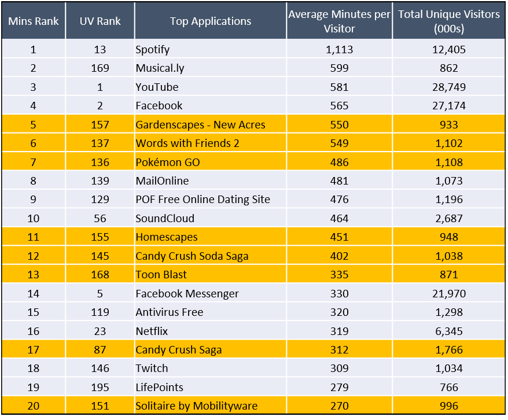Select the 'Antivirus Free' cell
Viewport: 508px width, 420px height.
point(210,312)
